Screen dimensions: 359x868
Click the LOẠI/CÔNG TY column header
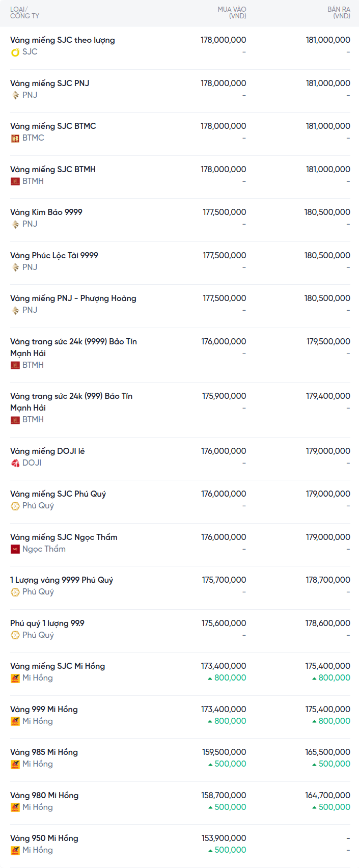(x=24, y=13)
